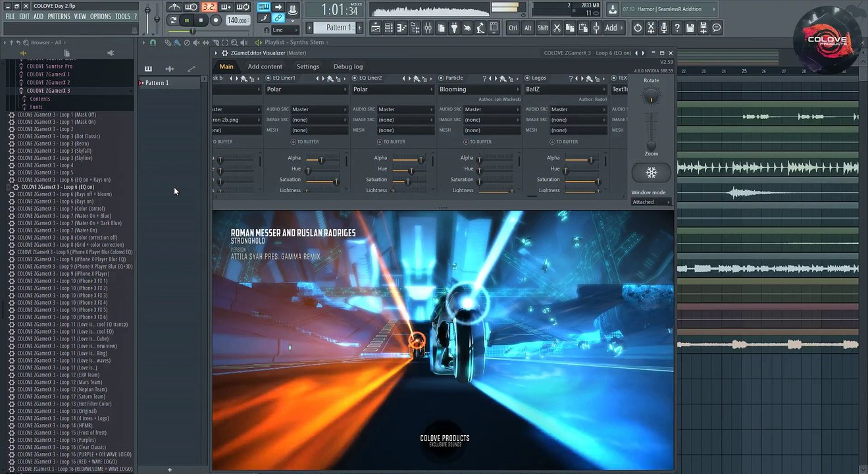Switch to the Settings tab
Viewport: 868px width, 474px height.
point(308,66)
